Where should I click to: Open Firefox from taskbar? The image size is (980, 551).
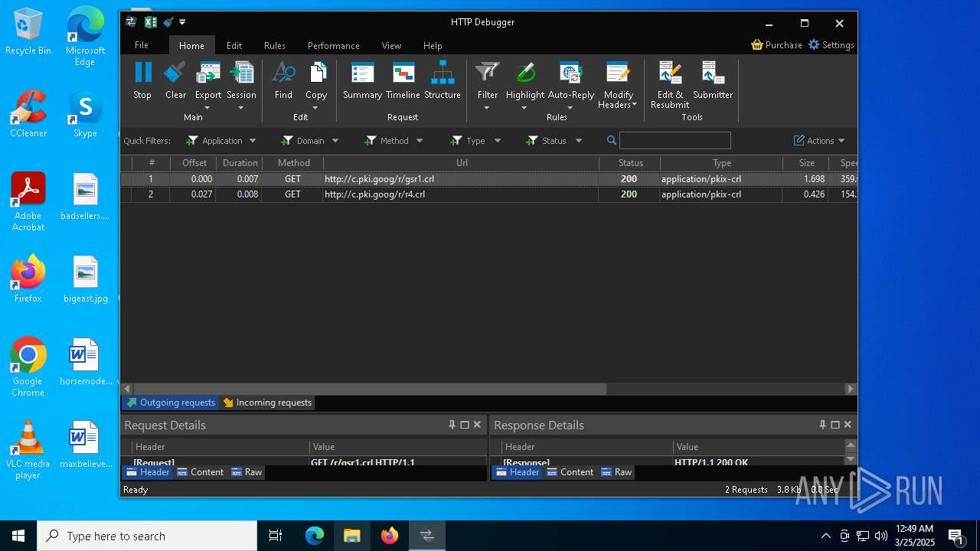(x=390, y=536)
